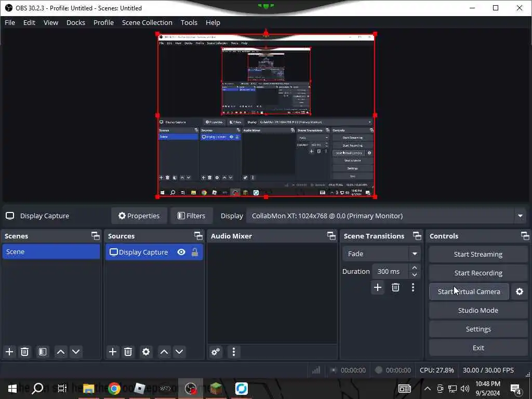Screen dimensions: 532x399
Task: Open the Docks menu
Action: click(x=76, y=22)
